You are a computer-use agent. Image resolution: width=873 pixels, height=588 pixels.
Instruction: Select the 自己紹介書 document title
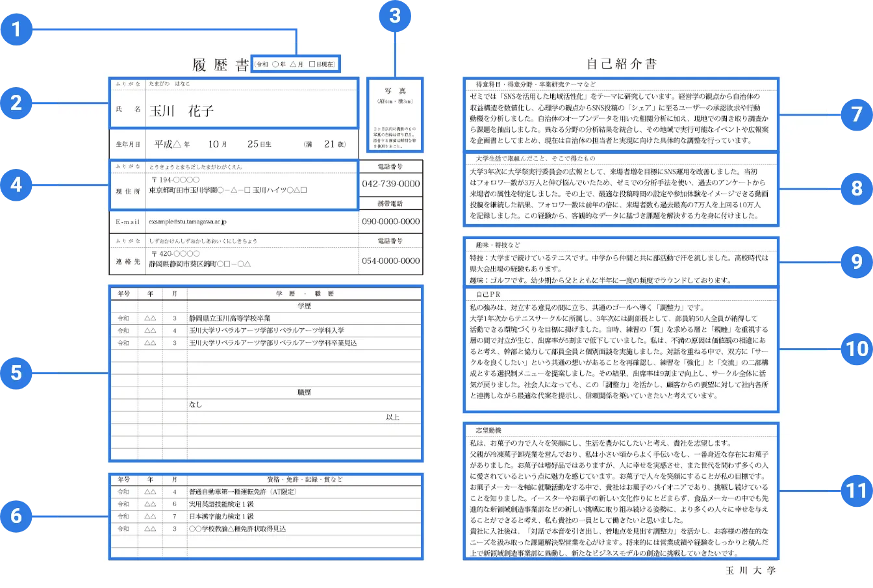pyautogui.click(x=622, y=64)
